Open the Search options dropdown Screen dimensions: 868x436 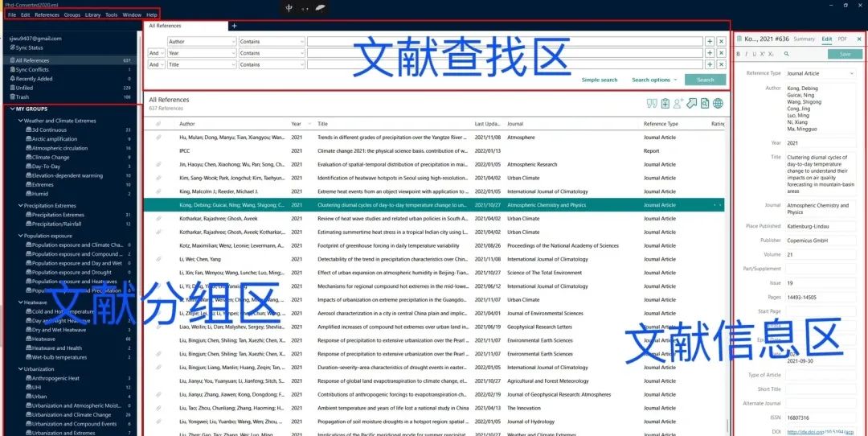[654, 80]
